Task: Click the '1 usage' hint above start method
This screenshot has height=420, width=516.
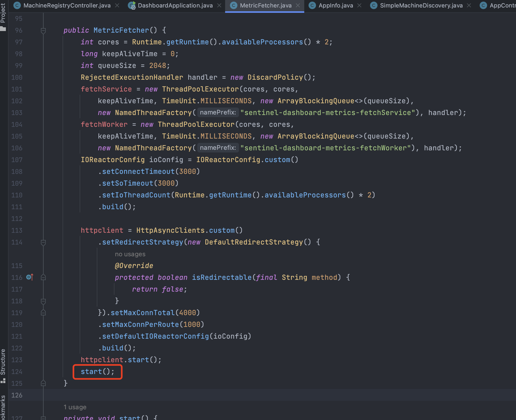Action: (x=75, y=407)
